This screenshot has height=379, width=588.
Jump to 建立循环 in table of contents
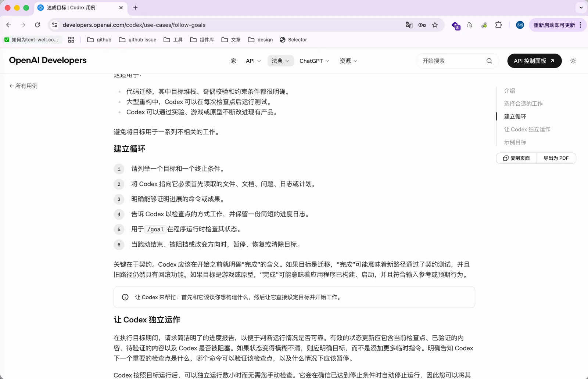515,116
